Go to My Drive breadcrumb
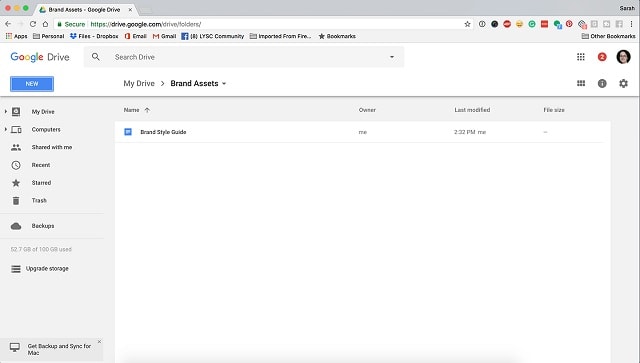The image size is (640, 363). point(139,83)
